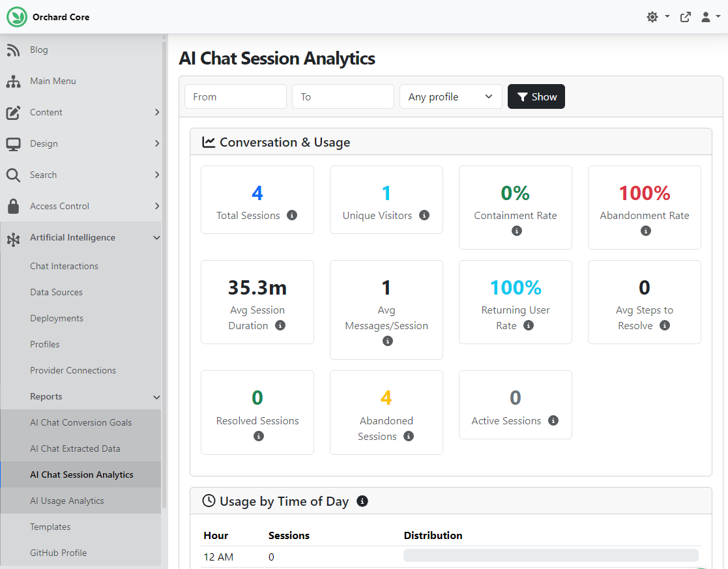The width and height of the screenshot is (728, 569).
Task: Click the Main Menu sitemap icon
Action: point(14,81)
